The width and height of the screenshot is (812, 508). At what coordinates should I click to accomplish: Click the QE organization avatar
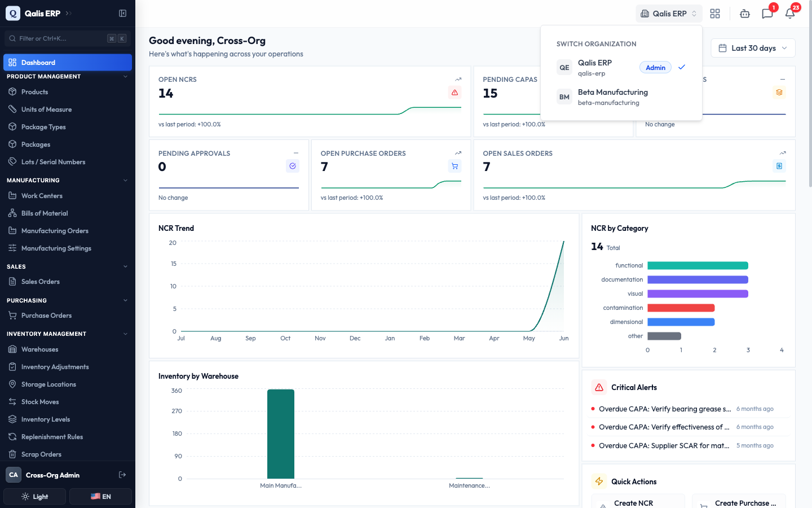click(x=564, y=68)
